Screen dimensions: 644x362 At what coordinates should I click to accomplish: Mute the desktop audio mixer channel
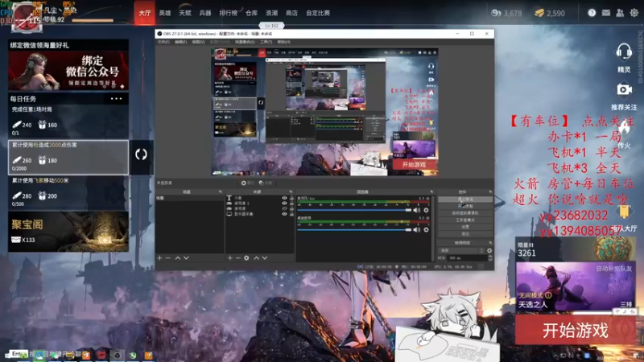click(x=417, y=230)
